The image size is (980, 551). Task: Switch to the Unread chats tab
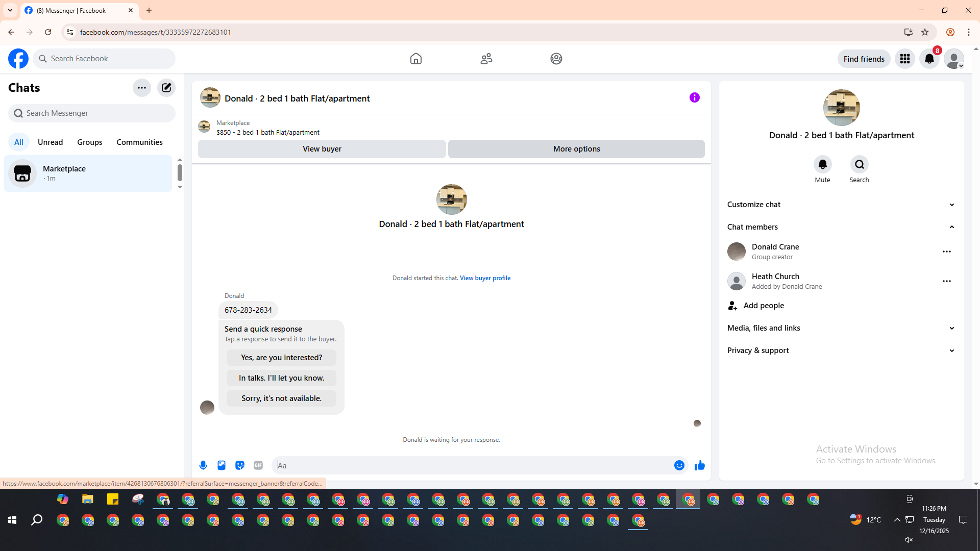click(51, 142)
